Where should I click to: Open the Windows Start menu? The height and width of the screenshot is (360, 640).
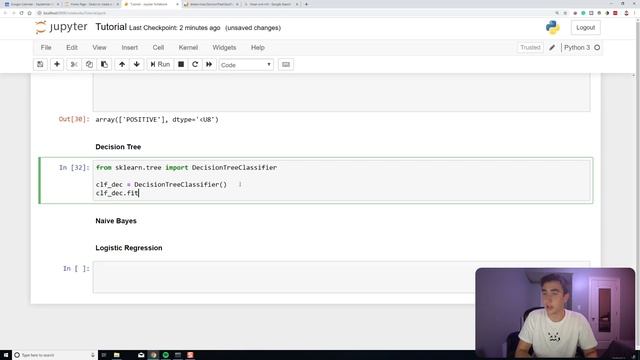tap(6, 355)
